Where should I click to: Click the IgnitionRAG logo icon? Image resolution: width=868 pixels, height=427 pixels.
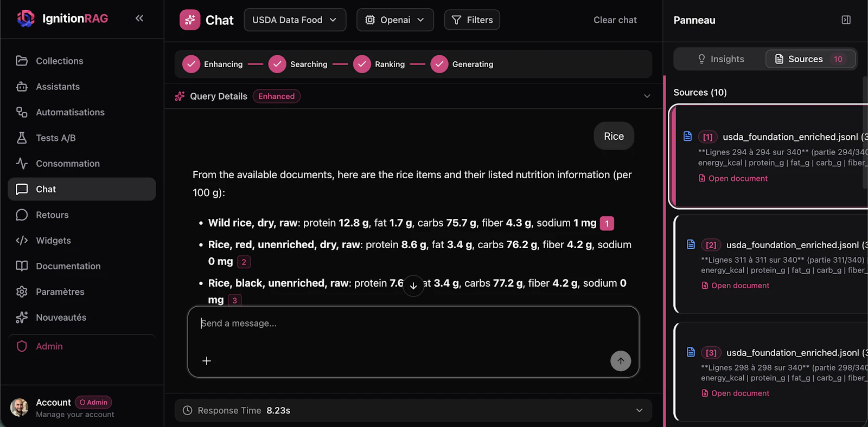pyautogui.click(x=25, y=18)
